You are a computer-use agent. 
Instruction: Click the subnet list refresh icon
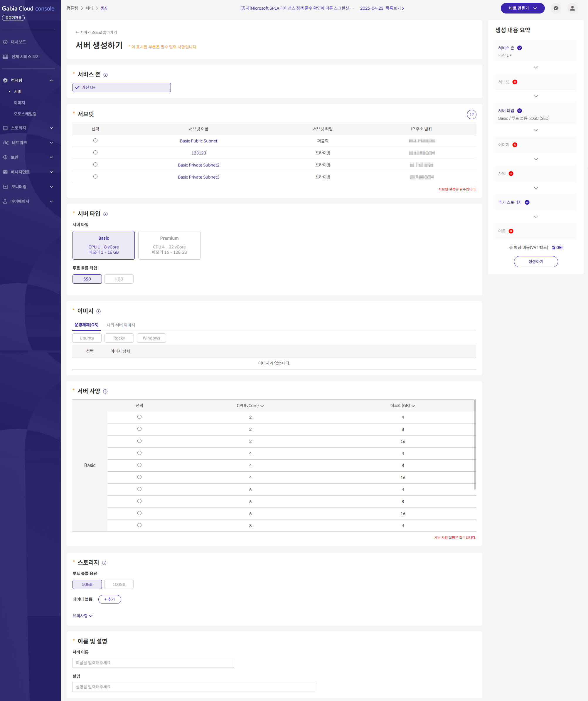471,115
